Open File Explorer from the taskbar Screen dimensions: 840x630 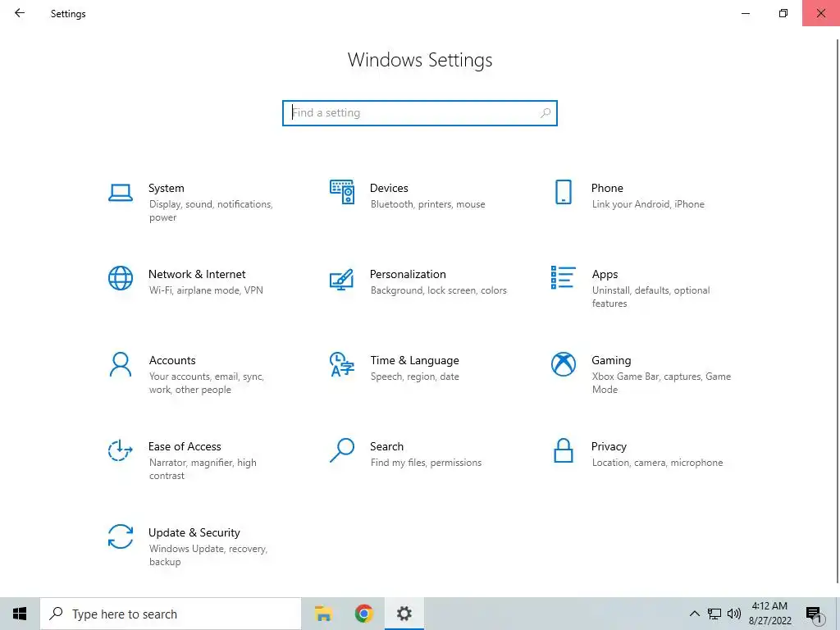point(323,614)
